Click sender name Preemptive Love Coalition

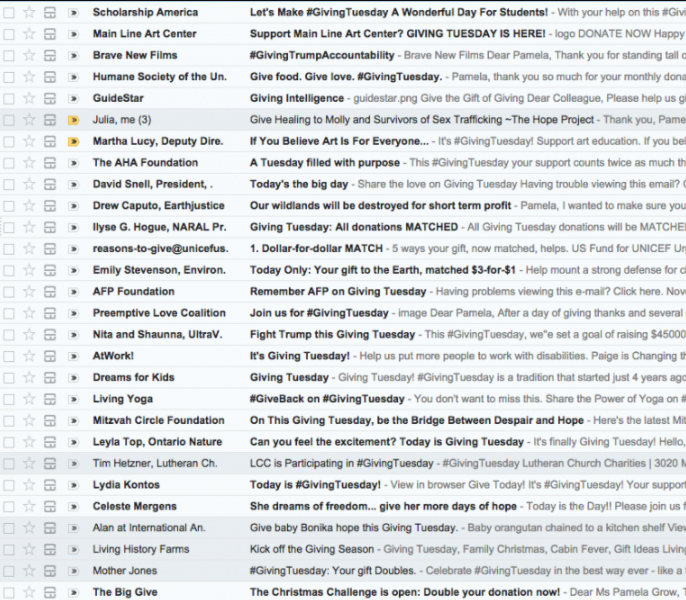coord(159,313)
